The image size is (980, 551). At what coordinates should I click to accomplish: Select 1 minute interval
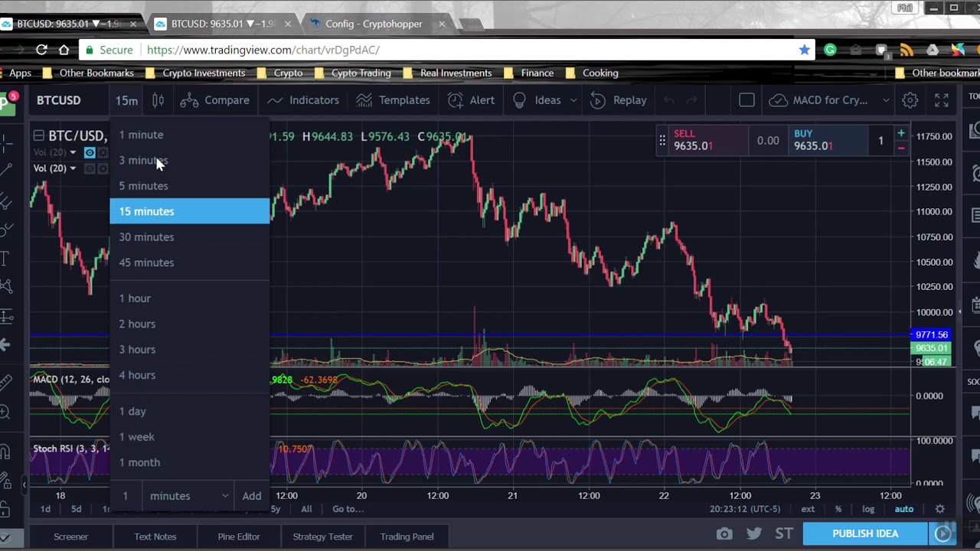190,135
